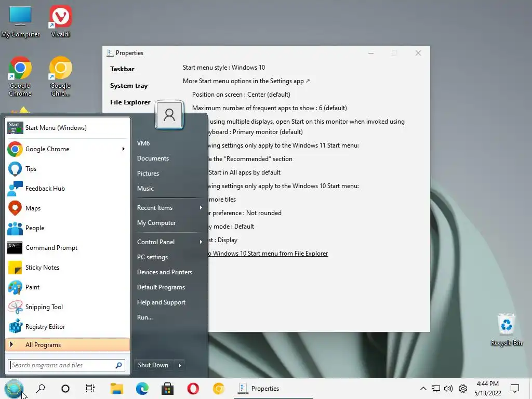Image resolution: width=532 pixels, height=399 pixels.
Task: Open PC settings
Action: click(152, 257)
